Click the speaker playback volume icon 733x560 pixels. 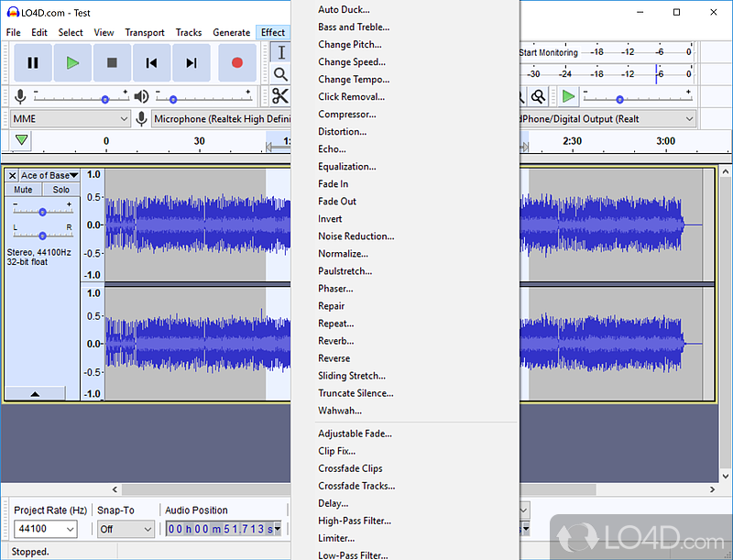pyautogui.click(x=141, y=97)
